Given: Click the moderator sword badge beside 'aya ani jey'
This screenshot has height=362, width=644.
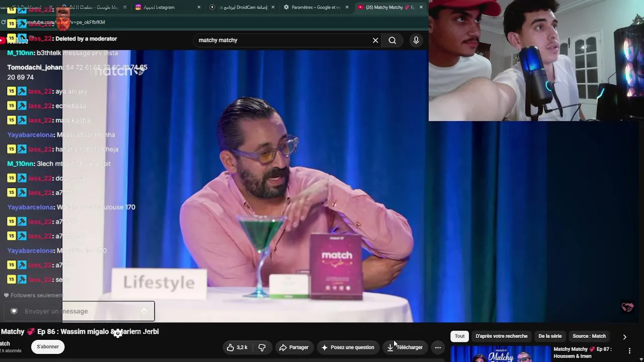Looking at the screenshot, I should 22,92.
